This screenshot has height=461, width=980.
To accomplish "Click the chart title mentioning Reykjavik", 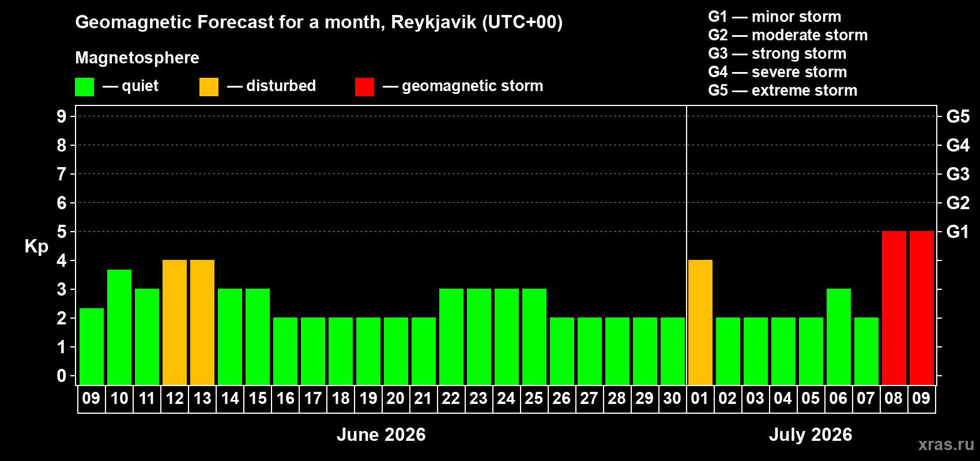I will coord(319,22).
